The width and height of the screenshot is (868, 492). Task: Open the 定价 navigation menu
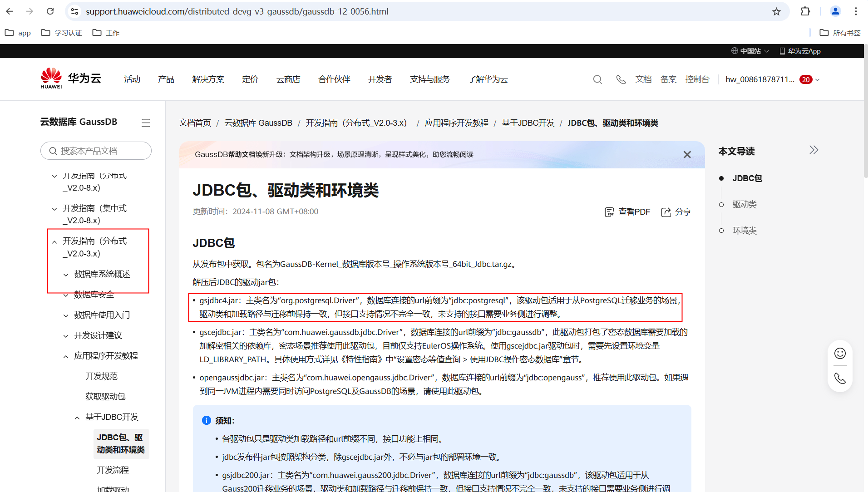250,79
